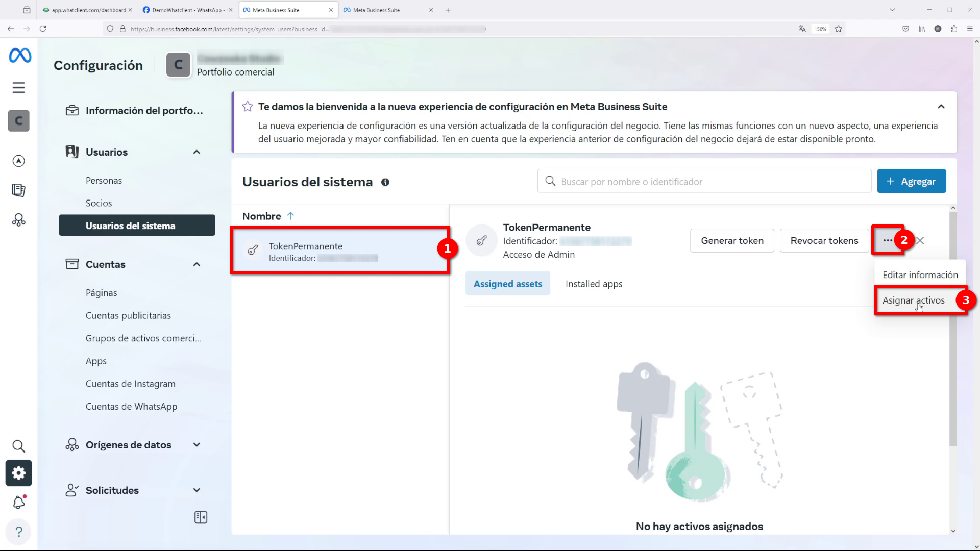Open the three-dots more options button
This screenshot has height=551, width=980.
tap(888, 240)
